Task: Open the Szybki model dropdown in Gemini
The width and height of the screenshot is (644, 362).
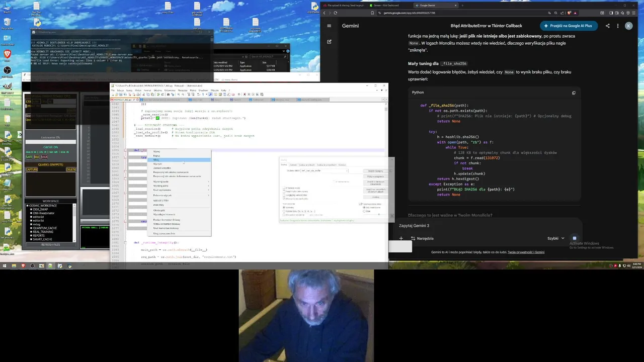Action: [x=556, y=238]
